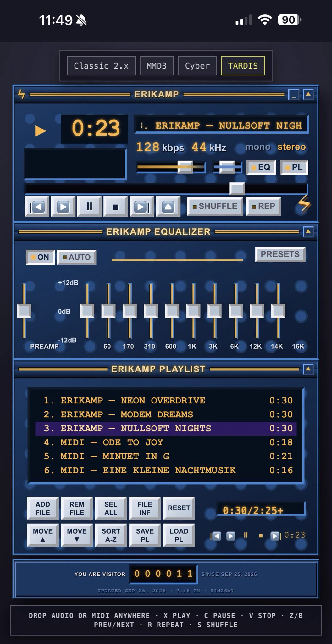Skip to next track using main transport button

(x=142, y=206)
